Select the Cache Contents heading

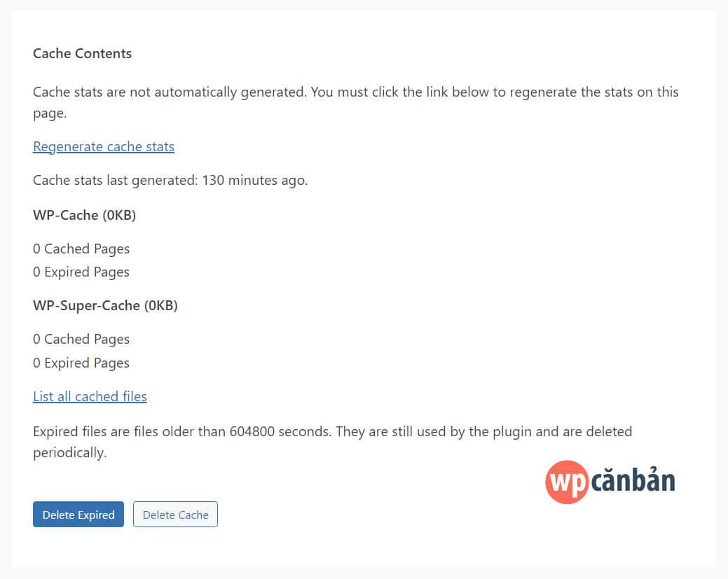(x=82, y=53)
